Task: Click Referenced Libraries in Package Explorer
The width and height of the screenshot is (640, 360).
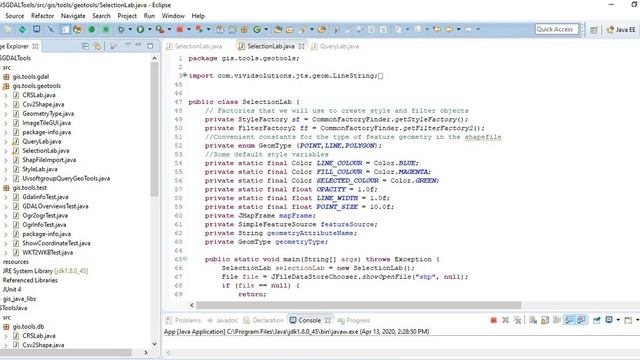Action: [30, 280]
